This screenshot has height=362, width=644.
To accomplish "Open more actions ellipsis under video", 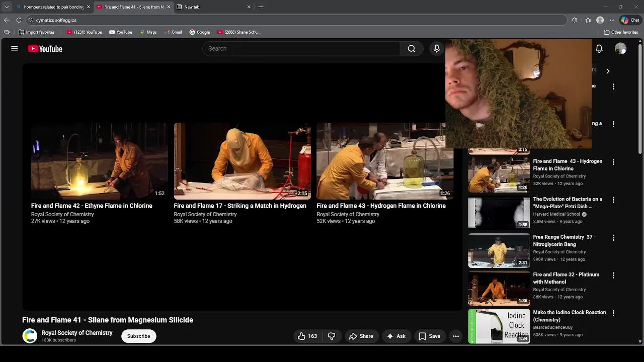I will pyautogui.click(x=456, y=336).
